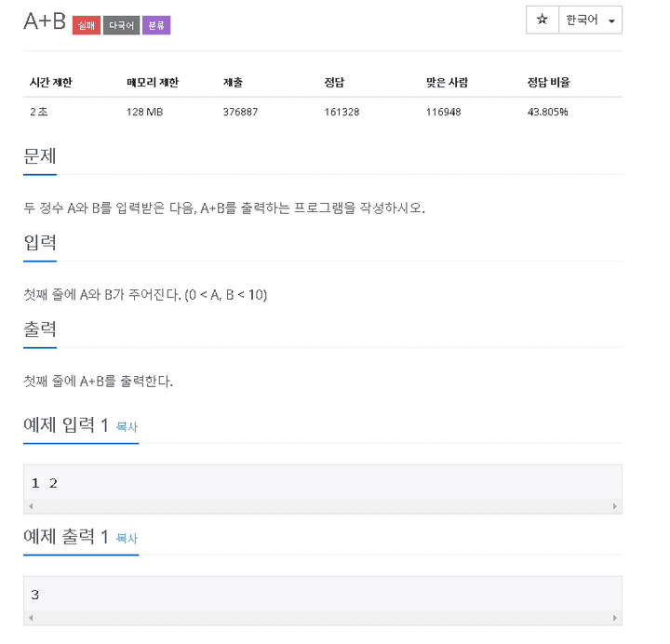Image resolution: width=670 pixels, height=644 pixels.
Task: Click the A+B problem title
Action: coord(45,21)
